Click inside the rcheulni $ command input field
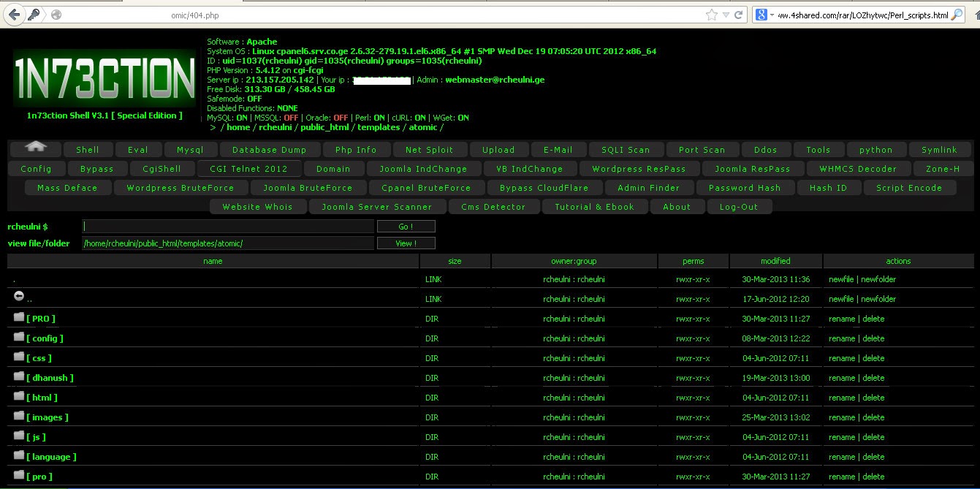This screenshot has width=980, height=489. point(227,226)
